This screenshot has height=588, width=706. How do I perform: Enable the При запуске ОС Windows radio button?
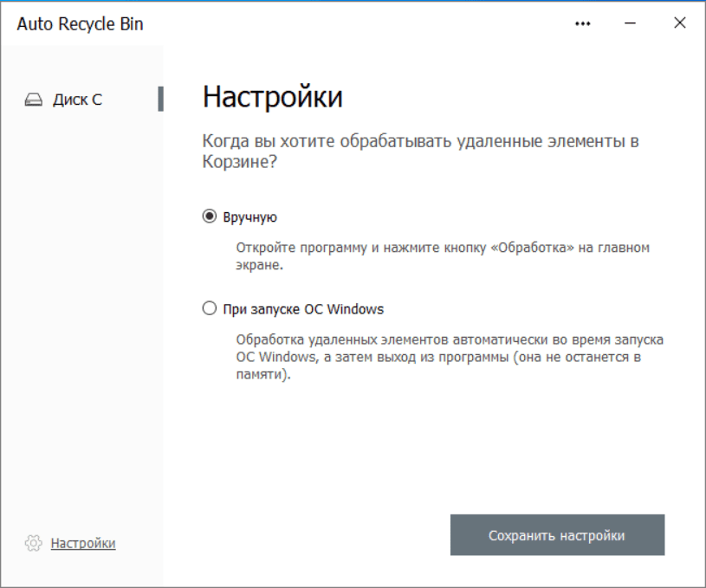click(x=209, y=308)
